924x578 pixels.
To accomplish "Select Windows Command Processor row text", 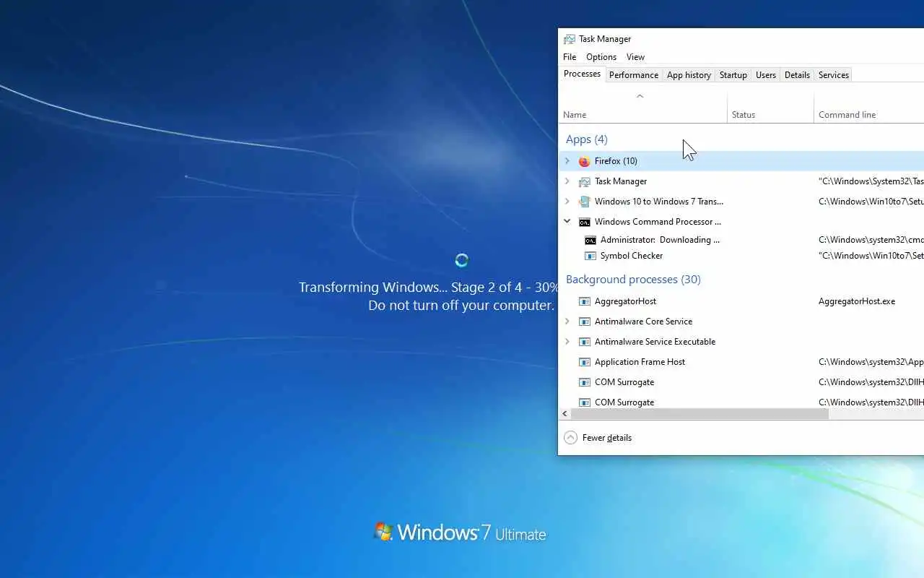I will [658, 222].
